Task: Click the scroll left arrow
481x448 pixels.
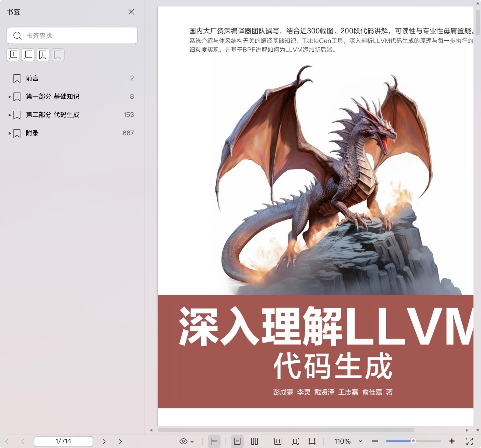Action: click(151, 430)
